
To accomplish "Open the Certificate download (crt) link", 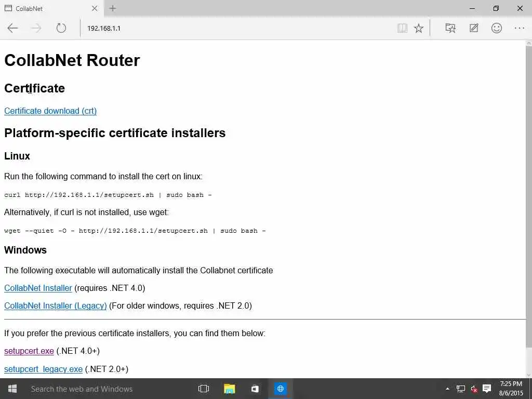I will tap(50, 111).
